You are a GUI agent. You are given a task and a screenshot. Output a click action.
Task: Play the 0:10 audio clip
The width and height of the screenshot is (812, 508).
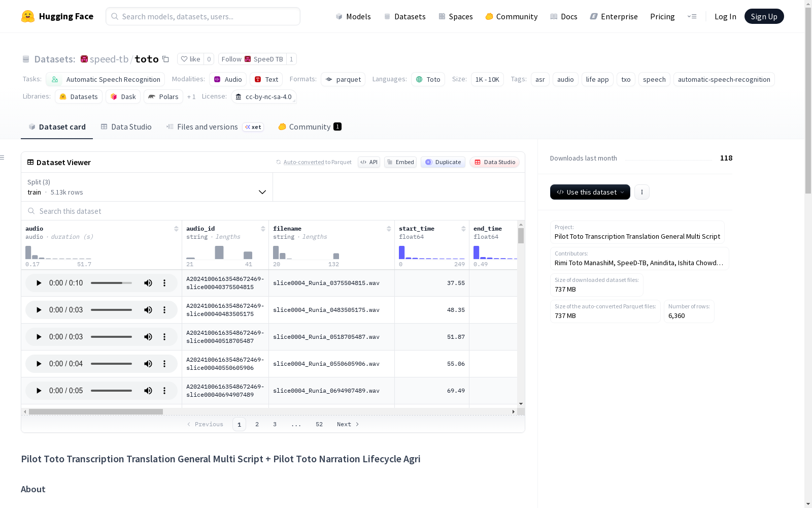39,283
